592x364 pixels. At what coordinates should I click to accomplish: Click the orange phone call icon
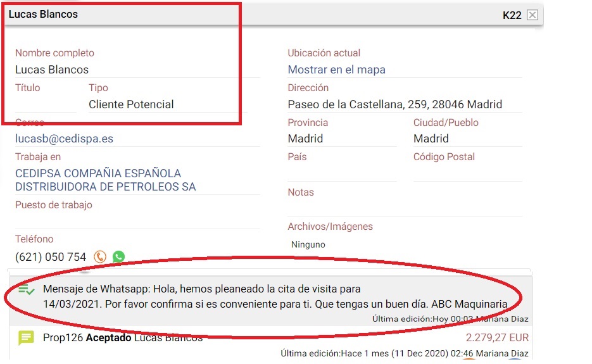coord(99,257)
